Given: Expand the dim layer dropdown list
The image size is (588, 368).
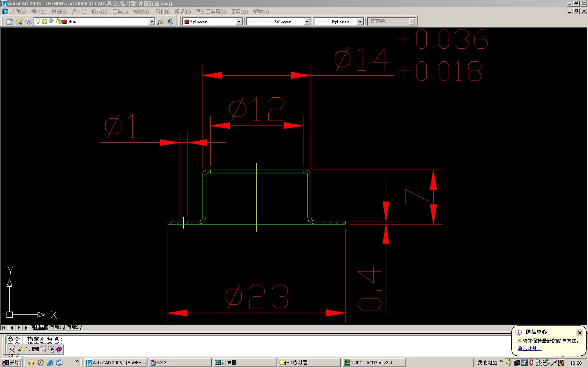Looking at the screenshot, I should point(151,22).
